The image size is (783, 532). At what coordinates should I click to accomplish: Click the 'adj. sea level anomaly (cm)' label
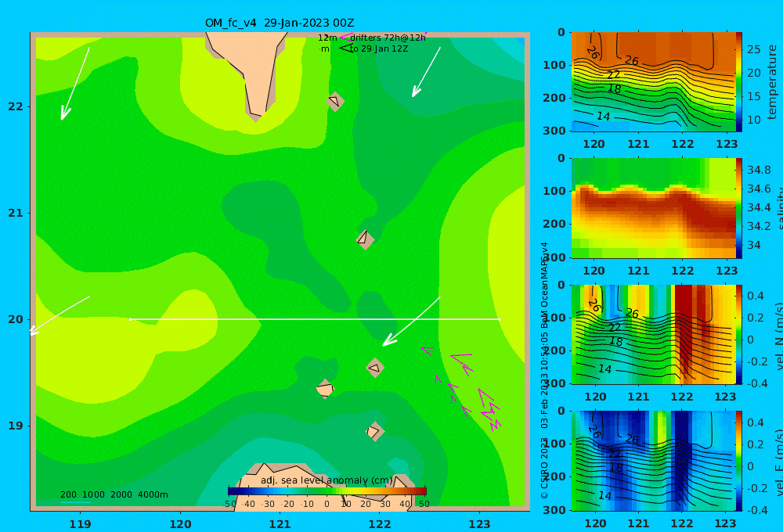click(x=327, y=480)
